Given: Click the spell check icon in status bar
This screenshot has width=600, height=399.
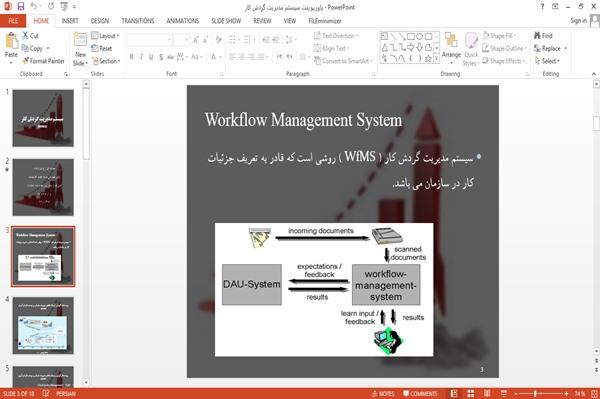Looking at the screenshot, I should coord(46,393).
